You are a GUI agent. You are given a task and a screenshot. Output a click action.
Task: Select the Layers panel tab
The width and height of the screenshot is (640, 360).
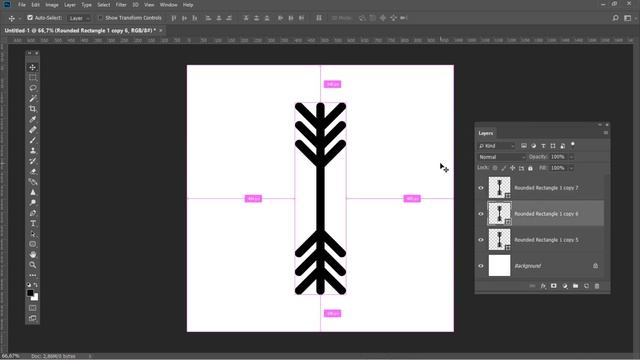pyautogui.click(x=486, y=133)
